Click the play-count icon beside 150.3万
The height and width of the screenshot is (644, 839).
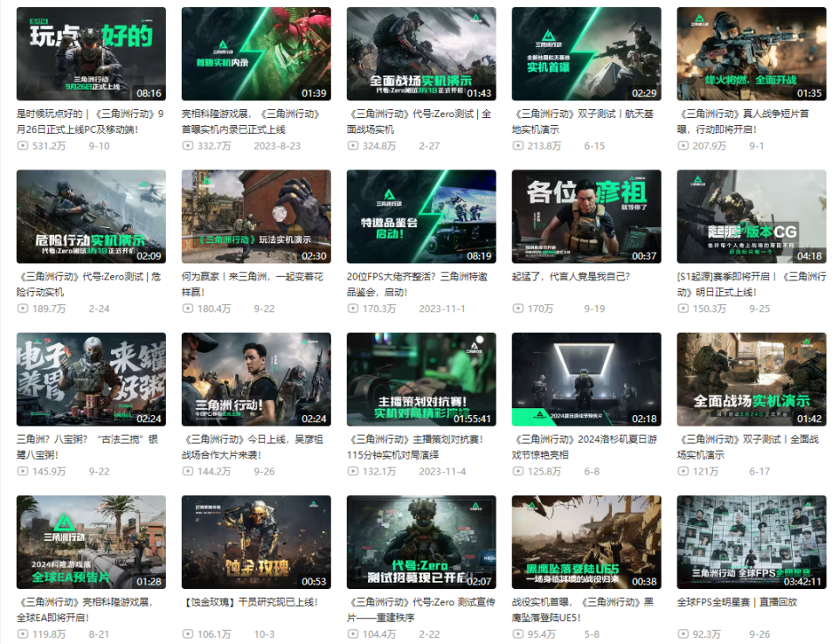point(683,308)
